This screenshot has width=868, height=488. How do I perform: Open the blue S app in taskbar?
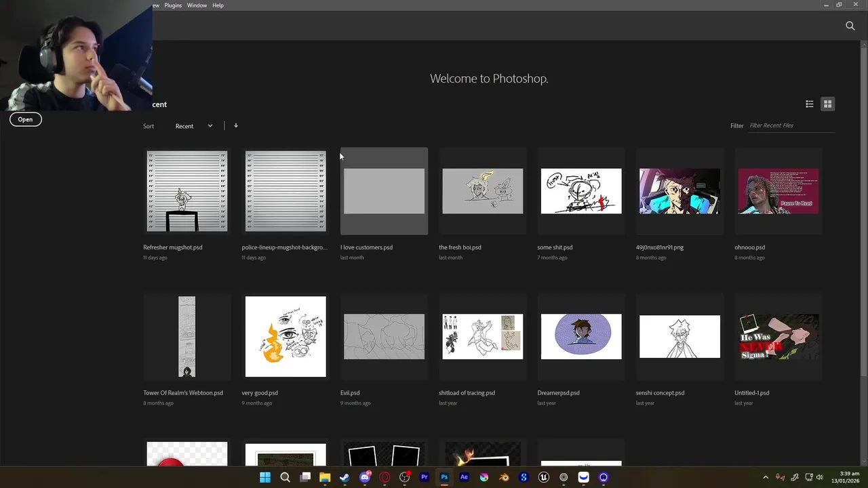click(x=524, y=477)
